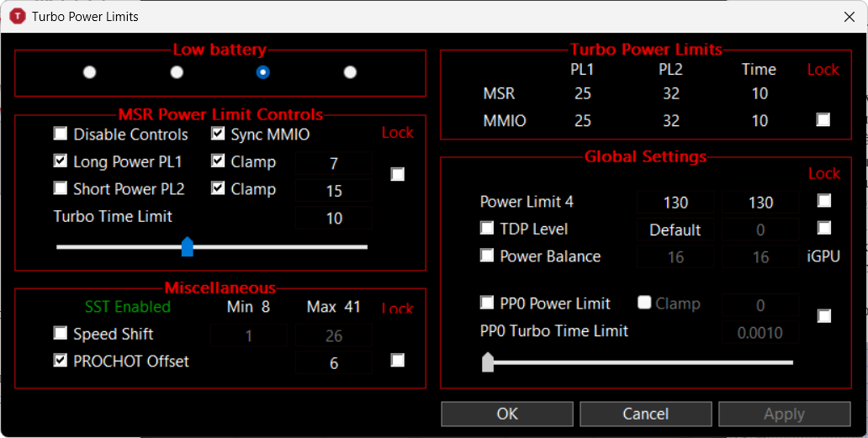
Task: Check the MMIO Lock checkbox in Turbo Power Limits
Action: [x=823, y=120]
